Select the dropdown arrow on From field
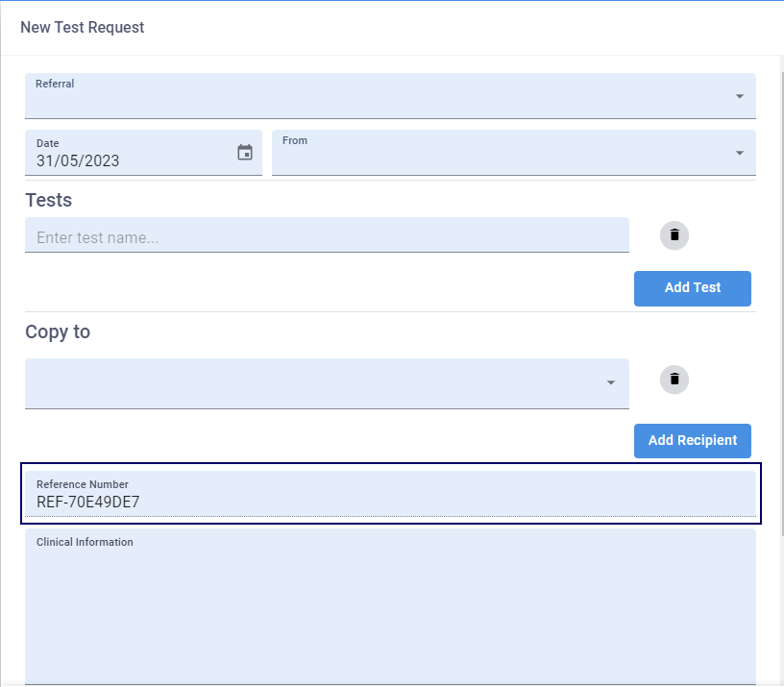This screenshot has height=687, width=784. (x=739, y=153)
